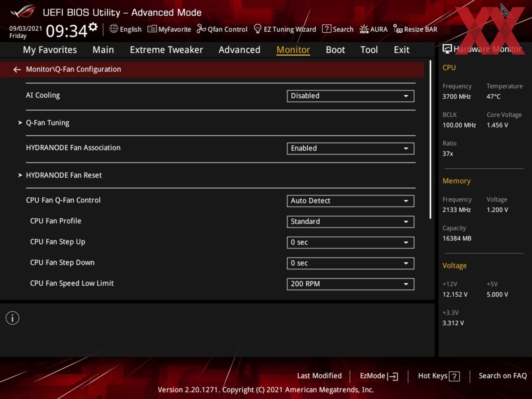The width and height of the screenshot is (532, 399).
Task: Click Core Voltage value 1.456 V
Action: click(x=497, y=125)
